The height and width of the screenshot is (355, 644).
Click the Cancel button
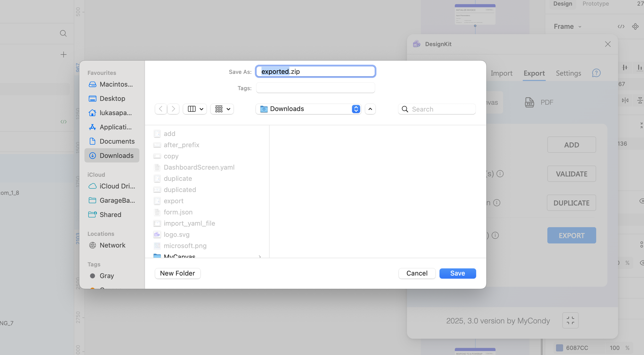click(417, 273)
